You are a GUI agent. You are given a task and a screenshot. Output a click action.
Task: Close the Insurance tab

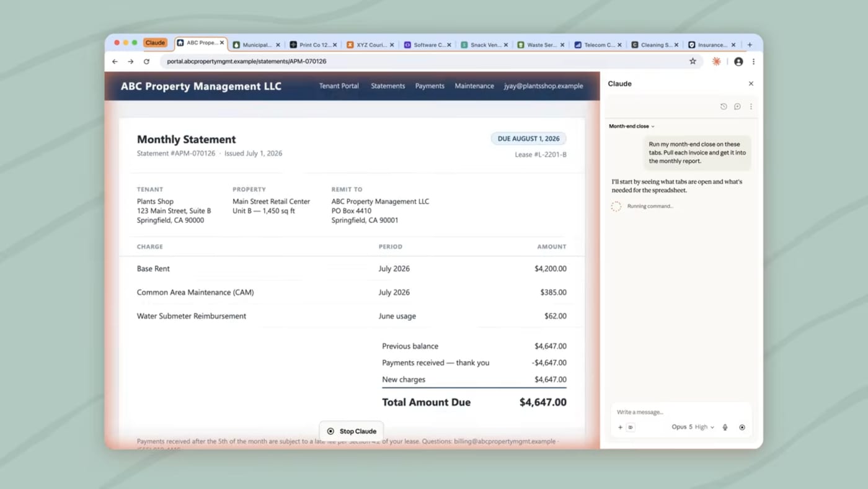click(x=733, y=45)
